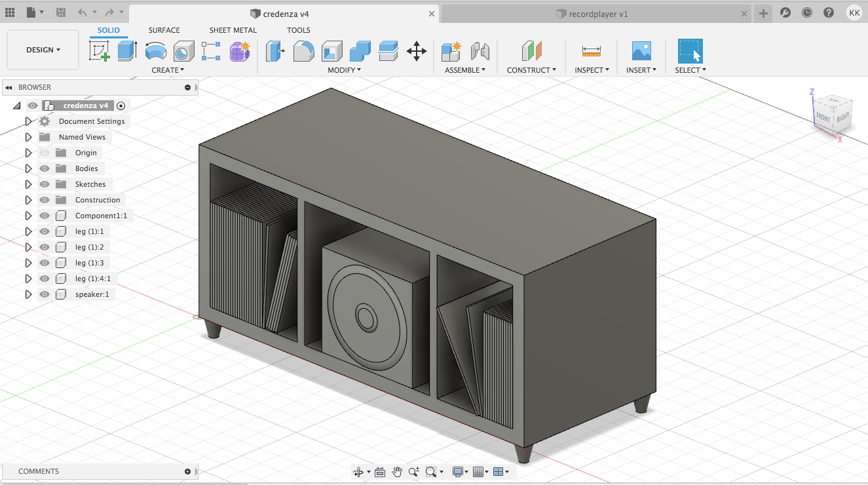Click the Save icon in the top bar
The height and width of the screenshot is (485, 868).
(61, 12)
